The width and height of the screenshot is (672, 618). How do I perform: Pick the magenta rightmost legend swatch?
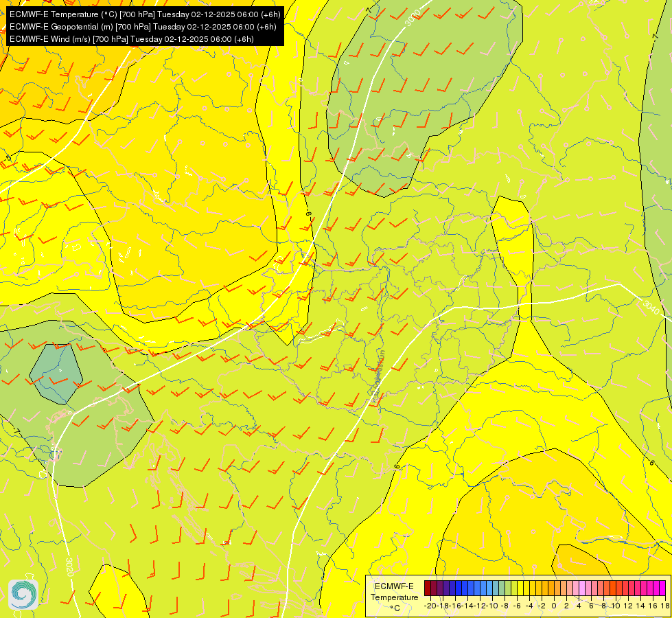click(x=662, y=588)
